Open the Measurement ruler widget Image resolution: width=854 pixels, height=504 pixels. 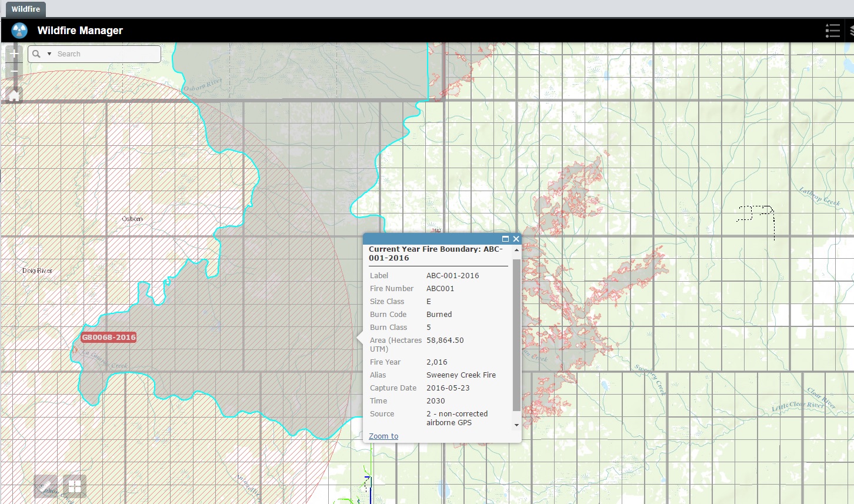(x=46, y=486)
